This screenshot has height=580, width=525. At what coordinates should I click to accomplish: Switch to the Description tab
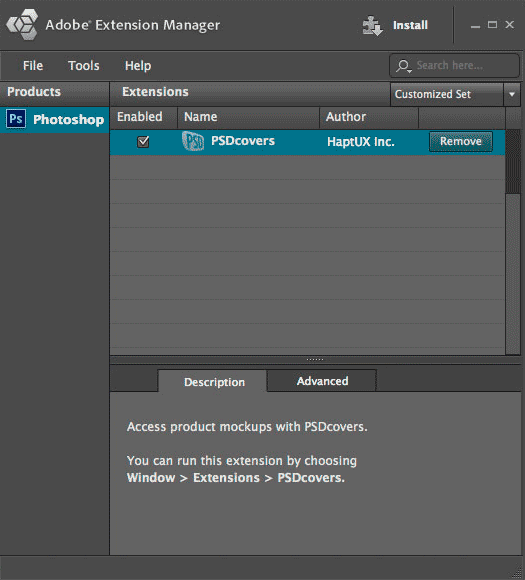212,381
